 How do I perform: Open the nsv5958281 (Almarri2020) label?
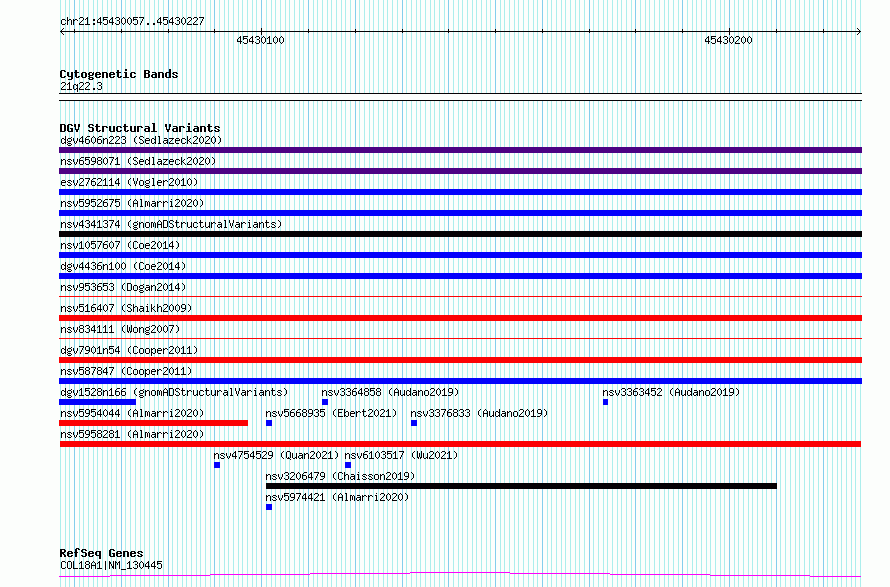click(x=132, y=434)
